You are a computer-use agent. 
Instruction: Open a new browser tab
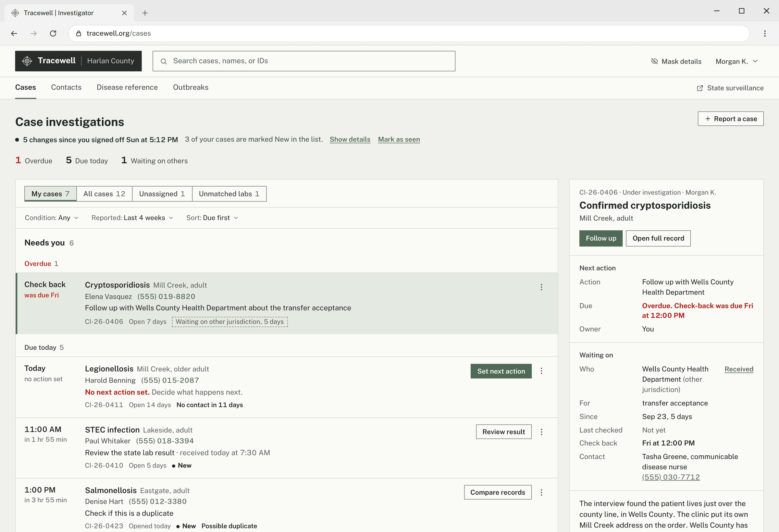pos(145,13)
